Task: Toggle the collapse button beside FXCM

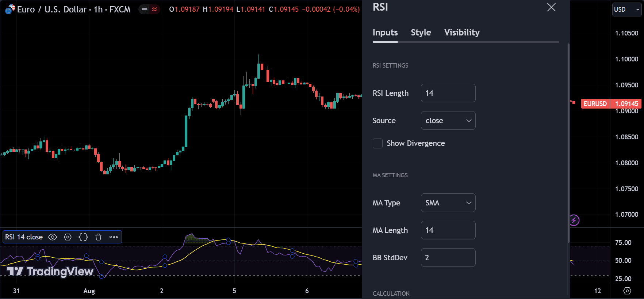Action: (x=145, y=9)
